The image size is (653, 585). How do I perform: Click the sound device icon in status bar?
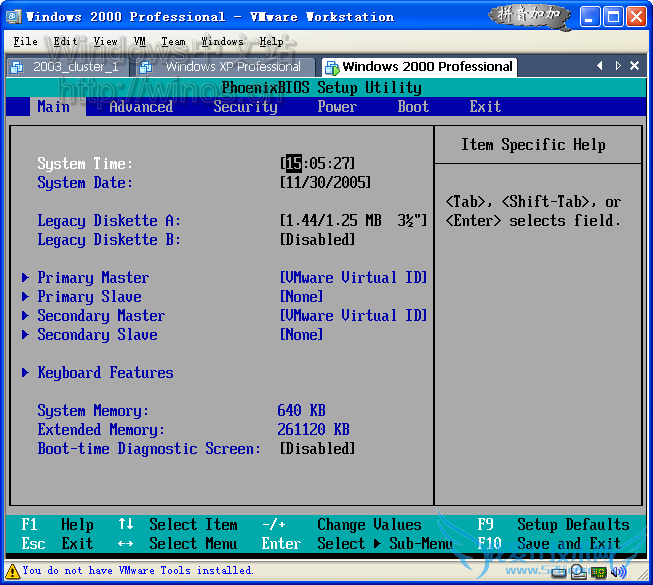(619, 572)
